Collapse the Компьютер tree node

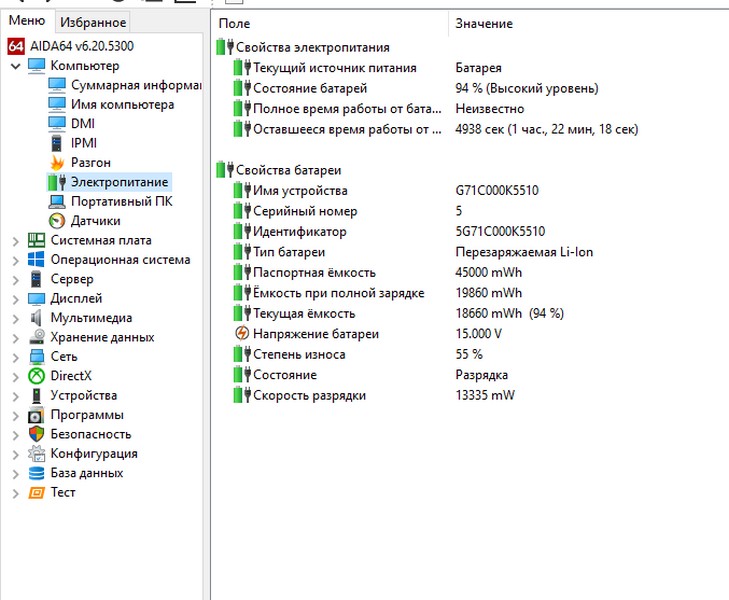pyautogui.click(x=15, y=66)
